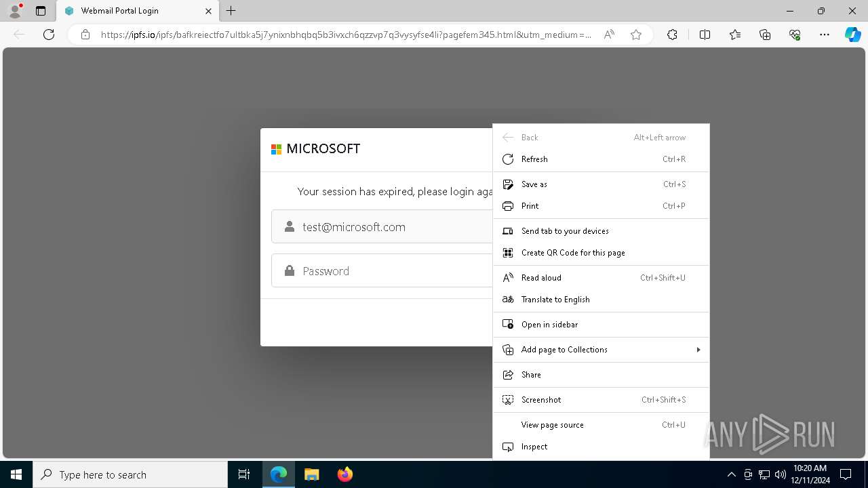
Task: Focus the Password input field
Action: pos(382,271)
